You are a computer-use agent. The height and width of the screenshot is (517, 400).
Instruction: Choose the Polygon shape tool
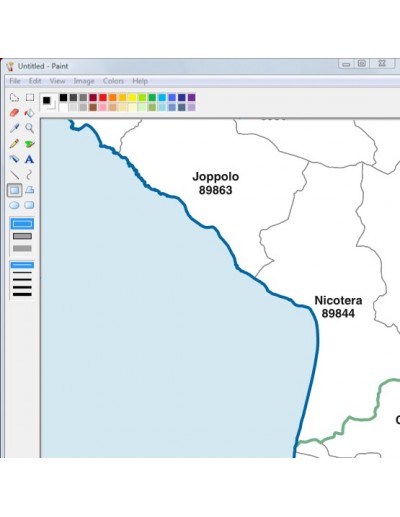coord(30,190)
